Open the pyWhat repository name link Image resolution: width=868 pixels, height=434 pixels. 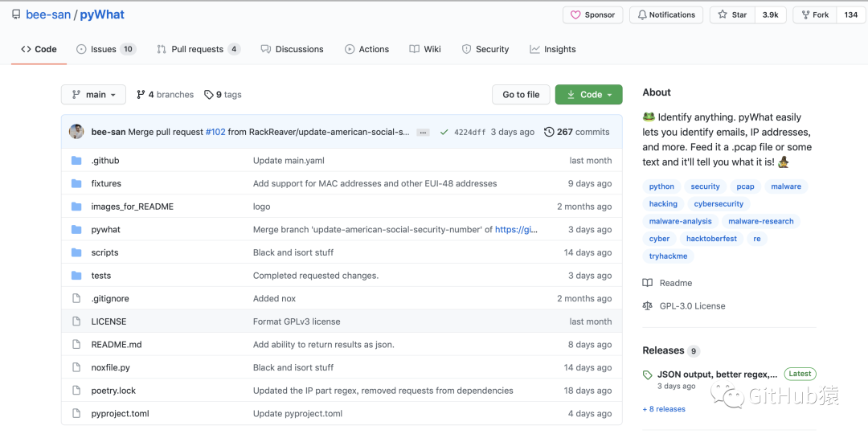pyautogui.click(x=102, y=15)
